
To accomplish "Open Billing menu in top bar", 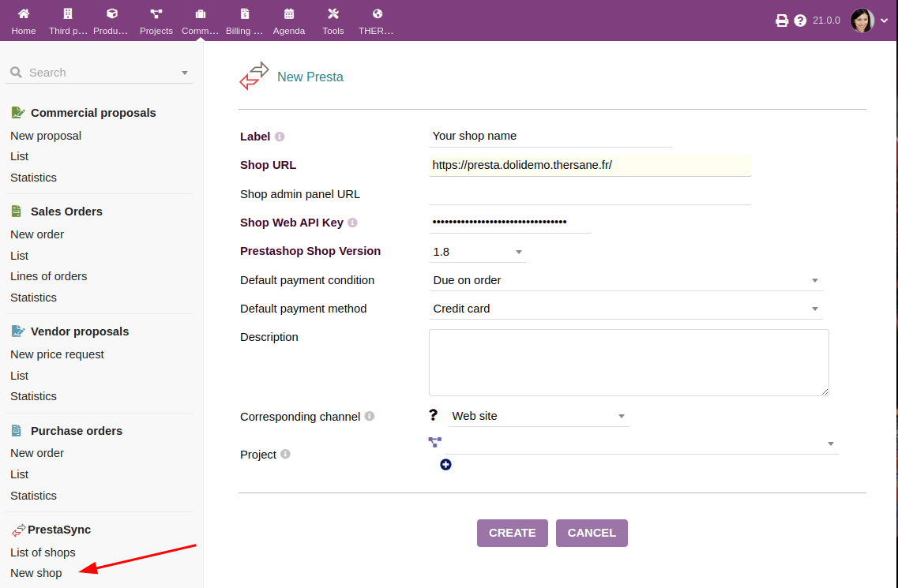I will (x=244, y=21).
